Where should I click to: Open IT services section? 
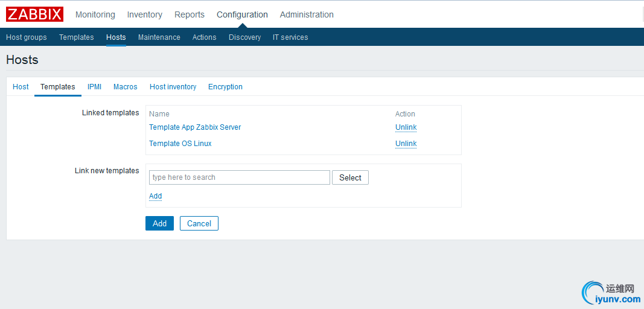290,37
